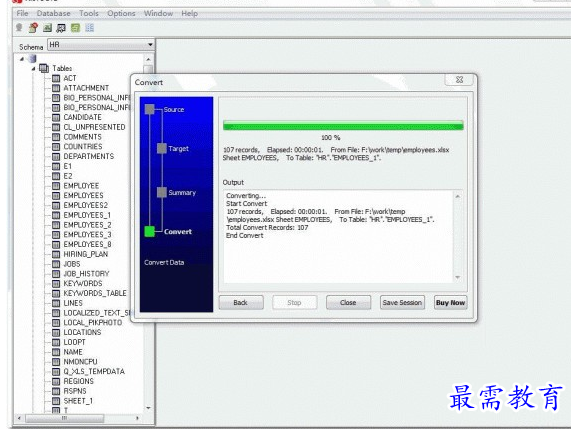Select the COMMENTS table

(x=83, y=137)
